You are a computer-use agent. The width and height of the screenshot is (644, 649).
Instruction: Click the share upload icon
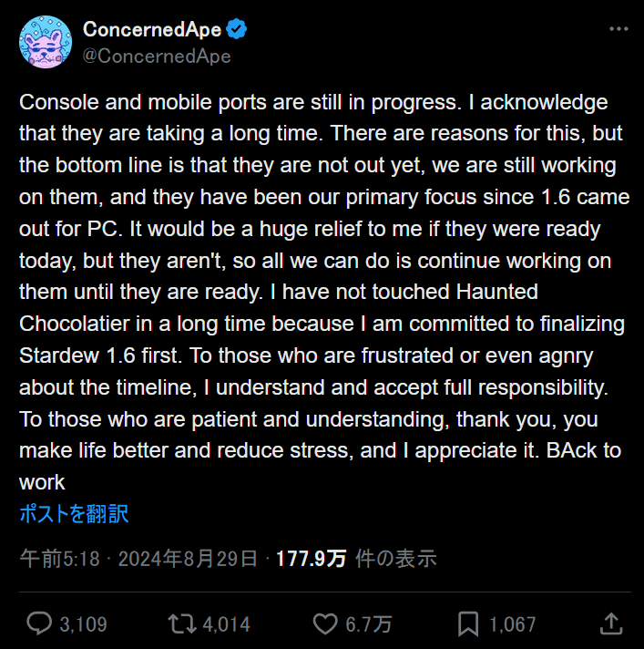(611, 623)
